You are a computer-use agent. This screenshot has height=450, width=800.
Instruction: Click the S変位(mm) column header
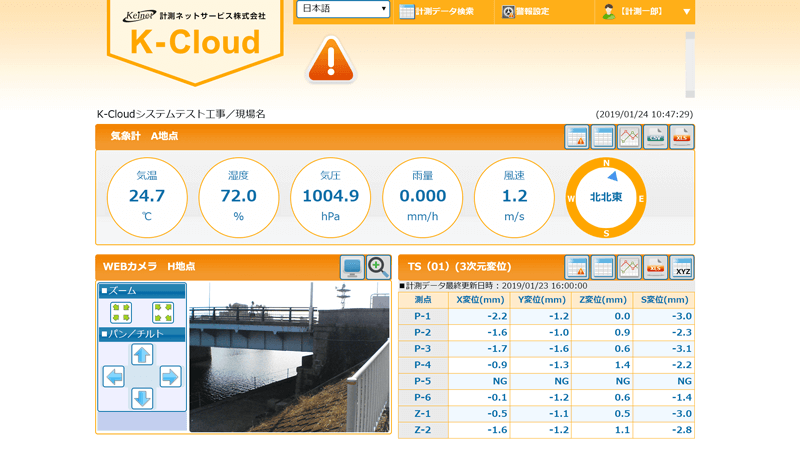pyautogui.click(x=664, y=300)
